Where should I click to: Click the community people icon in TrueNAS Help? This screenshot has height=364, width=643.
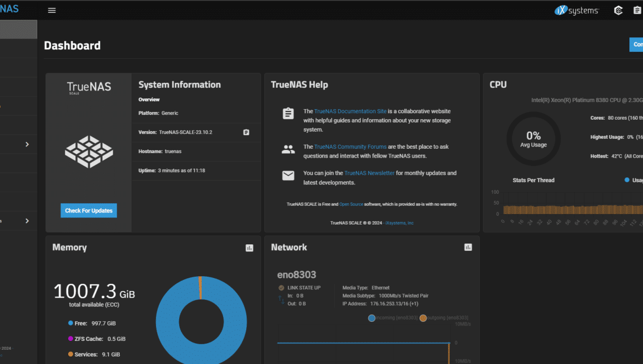[x=289, y=149]
